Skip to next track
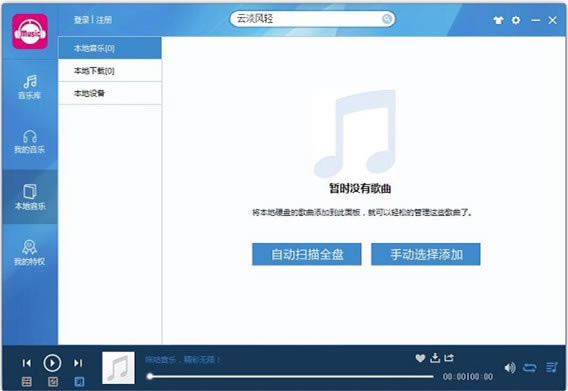Screen dimensions: 568x391 (78, 363)
